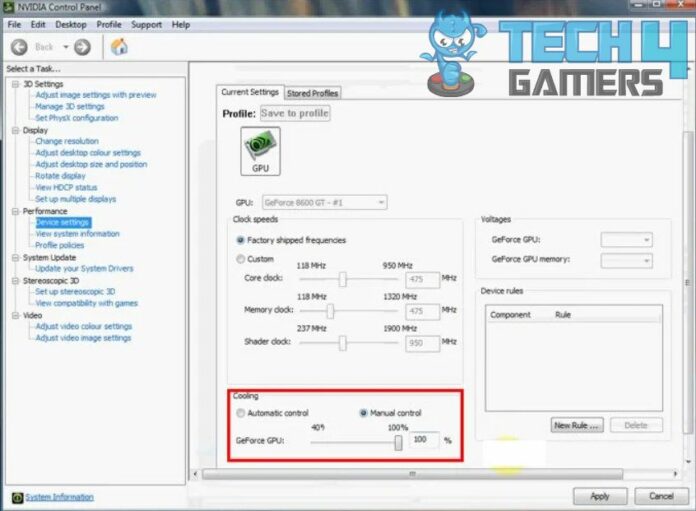Image resolution: width=696 pixels, height=511 pixels.
Task: Click NVIDIA Control Panel title bar icon
Action: [8, 7]
